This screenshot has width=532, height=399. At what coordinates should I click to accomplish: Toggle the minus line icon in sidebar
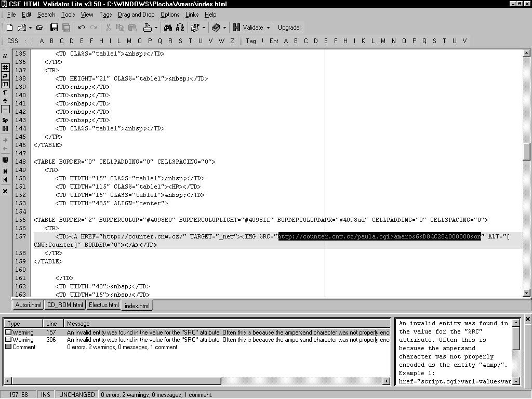[5, 109]
